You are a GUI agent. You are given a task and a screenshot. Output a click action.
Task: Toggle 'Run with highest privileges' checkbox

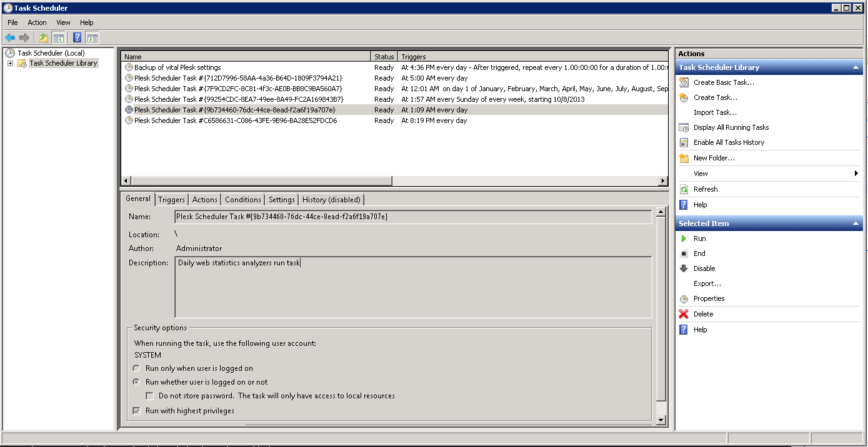point(136,411)
